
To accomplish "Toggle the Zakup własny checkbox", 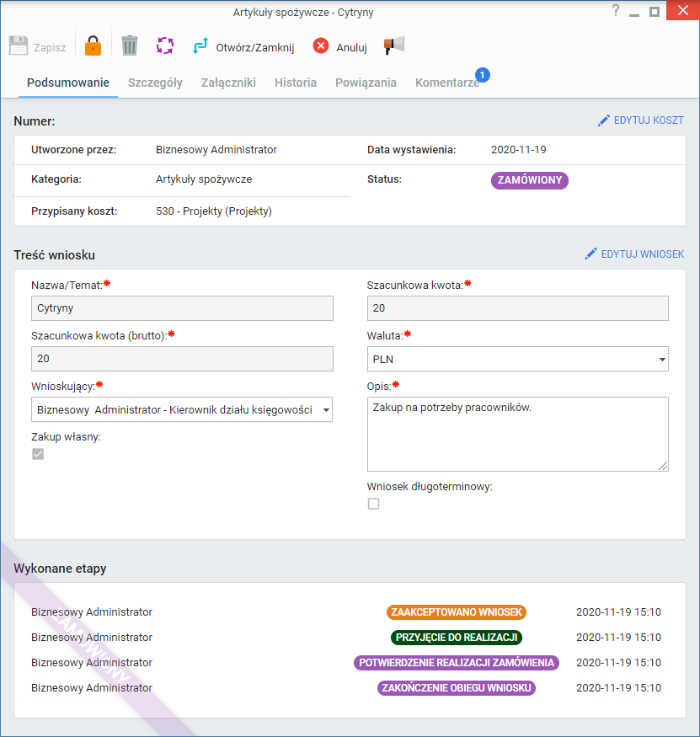I will click(x=38, y=454).
